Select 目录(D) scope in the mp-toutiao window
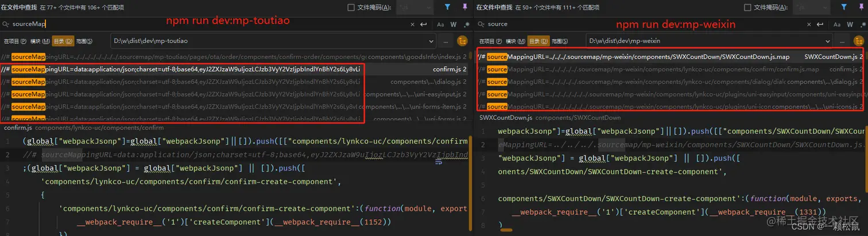 (63, 41)
